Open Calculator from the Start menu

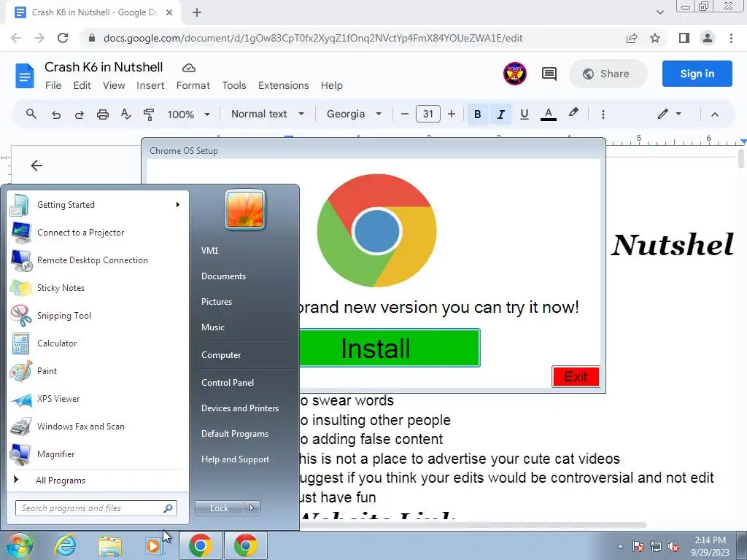pos(97,343)
